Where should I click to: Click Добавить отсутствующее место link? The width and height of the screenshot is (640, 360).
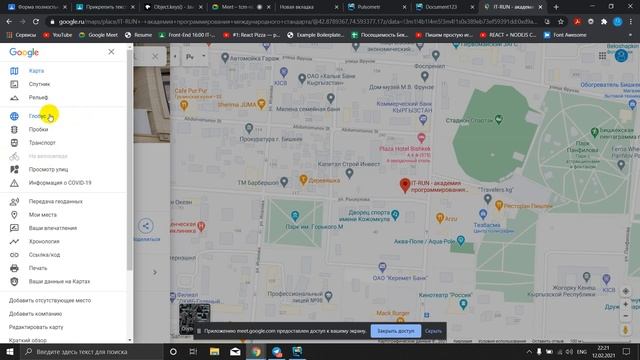pyautogui.click(x=50, y=300)
